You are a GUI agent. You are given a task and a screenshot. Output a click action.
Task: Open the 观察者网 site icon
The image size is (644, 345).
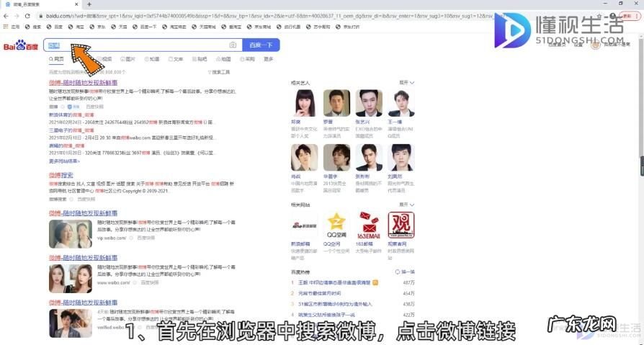(401, 225)
